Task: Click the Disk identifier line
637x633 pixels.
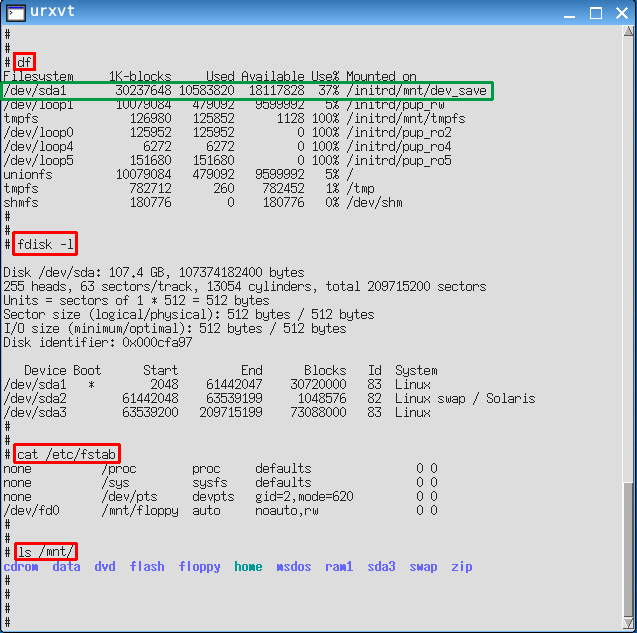Action: [x=98, y=342]
